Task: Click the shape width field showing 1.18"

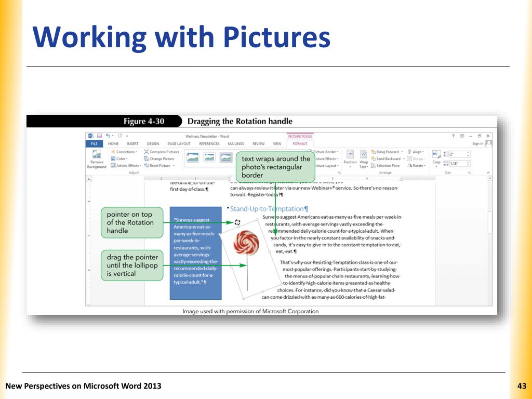Action: pos(460,164)
